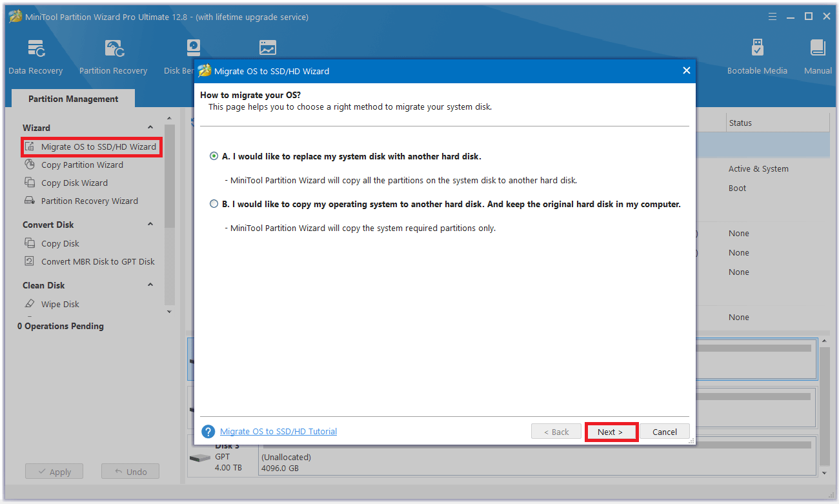Open Disk Benchmark toolbar icon

click(x=192, y=48)
